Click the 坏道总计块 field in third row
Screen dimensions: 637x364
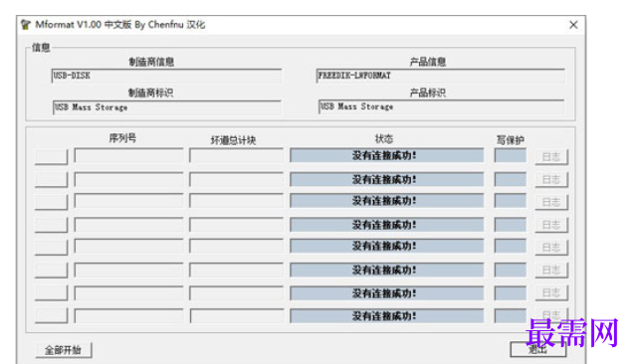point(237,201)
